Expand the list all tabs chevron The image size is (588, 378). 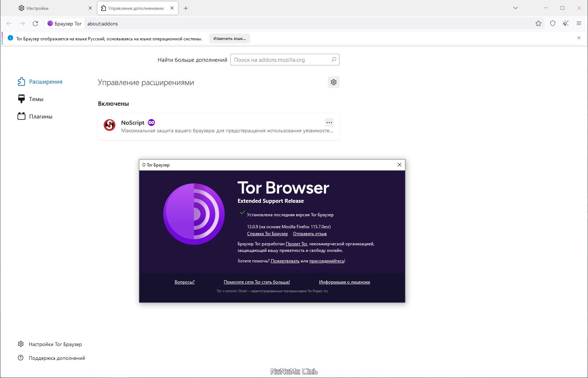(516, 8)
